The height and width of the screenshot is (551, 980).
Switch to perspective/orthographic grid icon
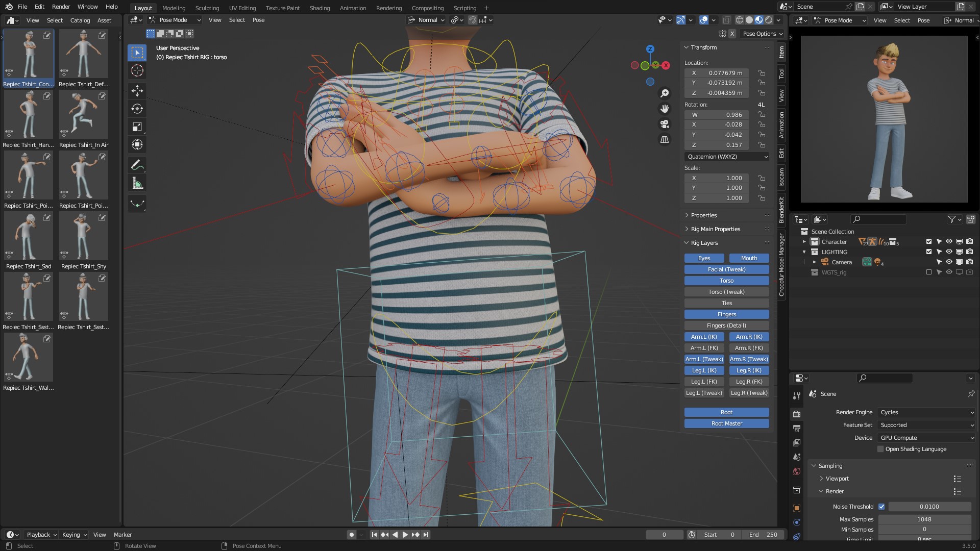tap(665, 139)
